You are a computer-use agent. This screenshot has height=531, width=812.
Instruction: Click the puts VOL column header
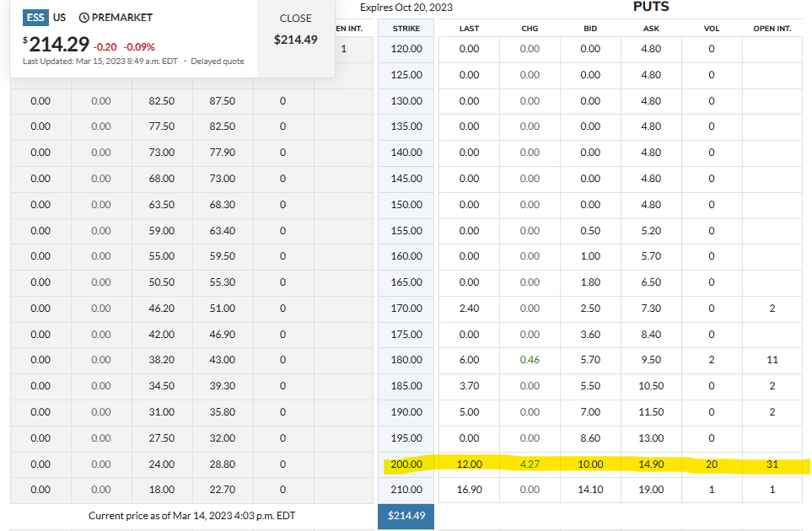pyautogui.click(x=711, y=28)
